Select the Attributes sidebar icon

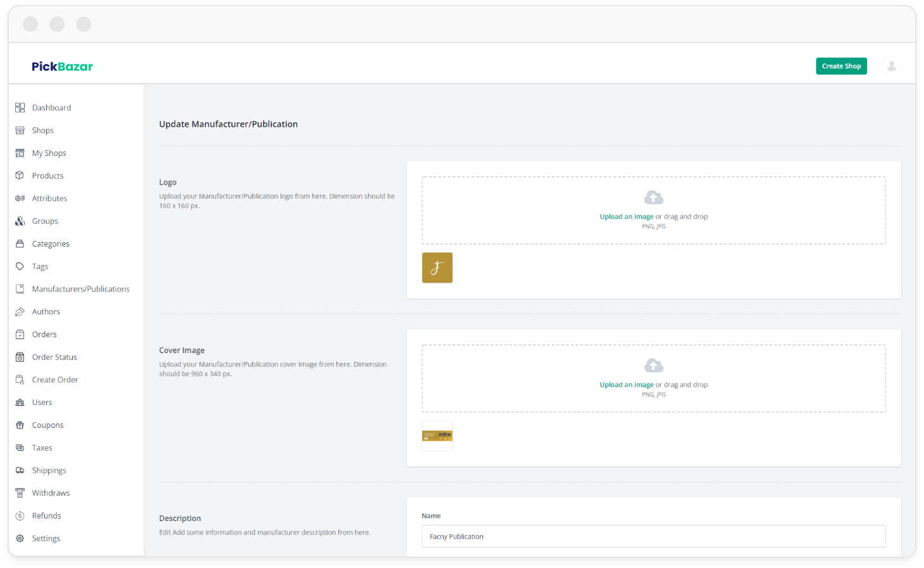pos(20,198)
